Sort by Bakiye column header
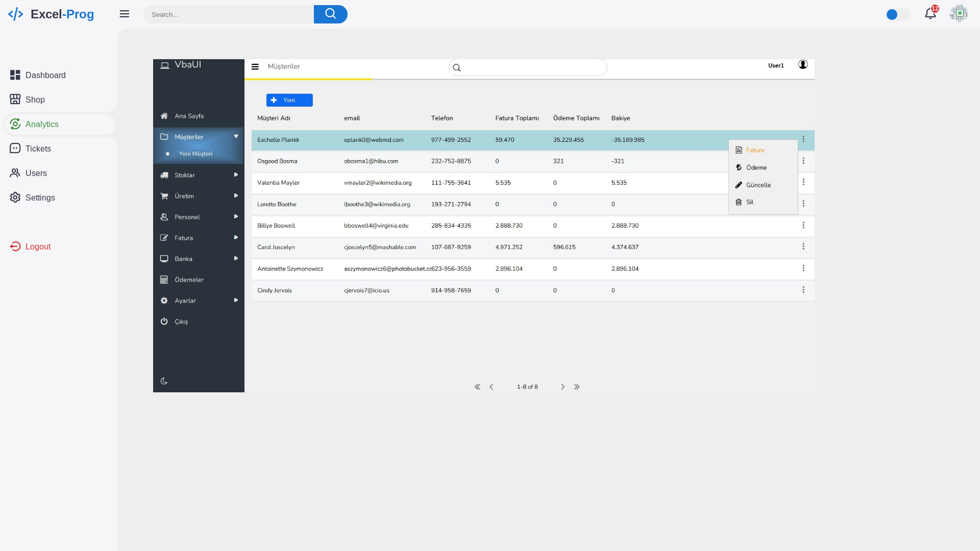This screenshot has height=551, width=980. click(x=621, y=118)
